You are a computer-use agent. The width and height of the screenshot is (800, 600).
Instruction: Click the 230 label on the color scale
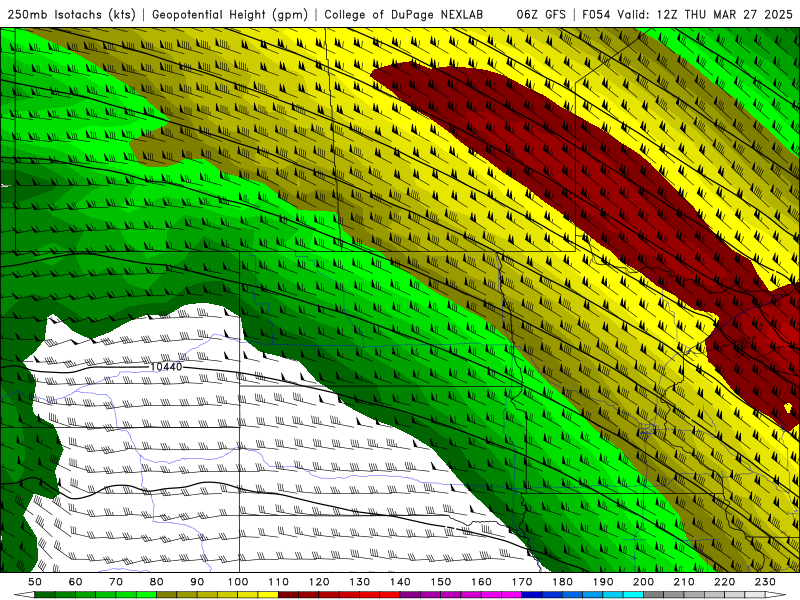pos(765,582)
